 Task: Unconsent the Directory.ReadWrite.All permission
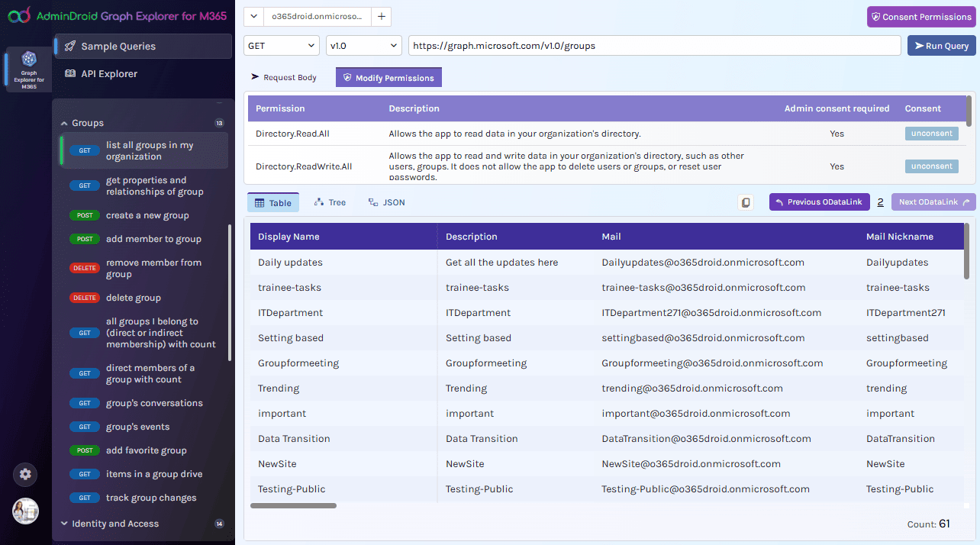pyautogui.click(x=931, y=166)
